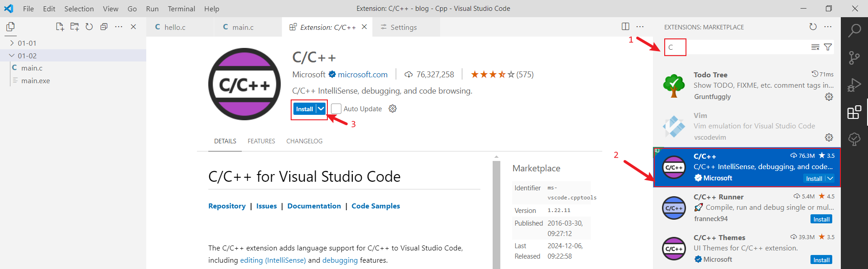Screen dimensions: 868x269
Task: Click the New File icon
Action: tap(60, 27)
